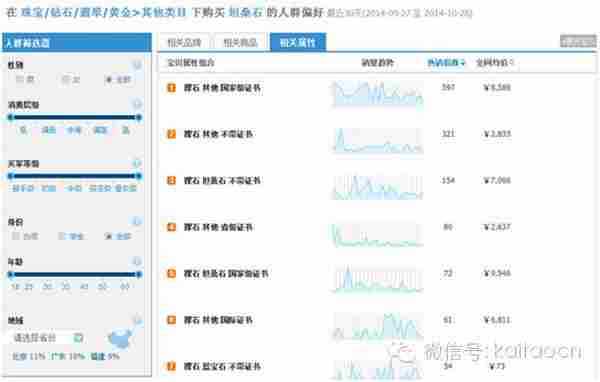Image resolution: width=600 pixels, height=382 pixels.
Task: Sort by the 全网均价 column header
Action: pyautogui.click(x=495, y=62)
